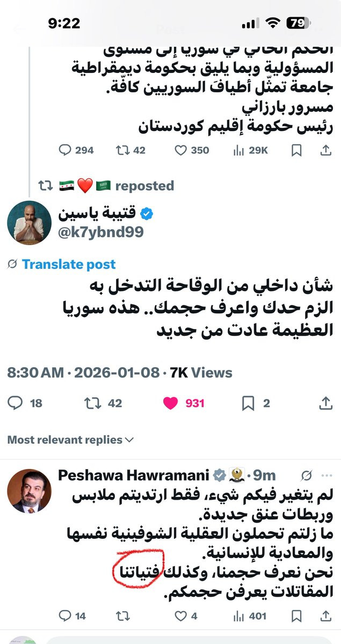Open reply icon with 294 comments on top post
The width and height of the screenshot is (341, 644).
[x=64, y=150]
